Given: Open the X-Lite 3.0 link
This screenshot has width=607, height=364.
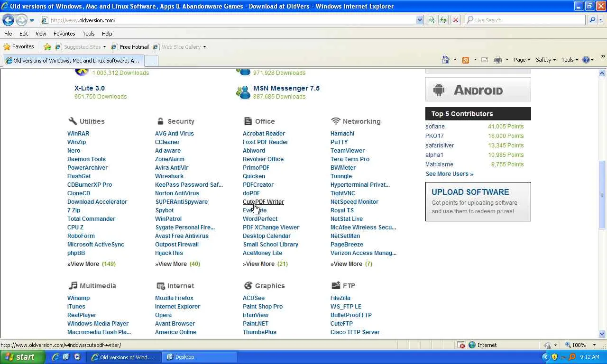Looking at the screenshot, I should (x=90, y=88).
